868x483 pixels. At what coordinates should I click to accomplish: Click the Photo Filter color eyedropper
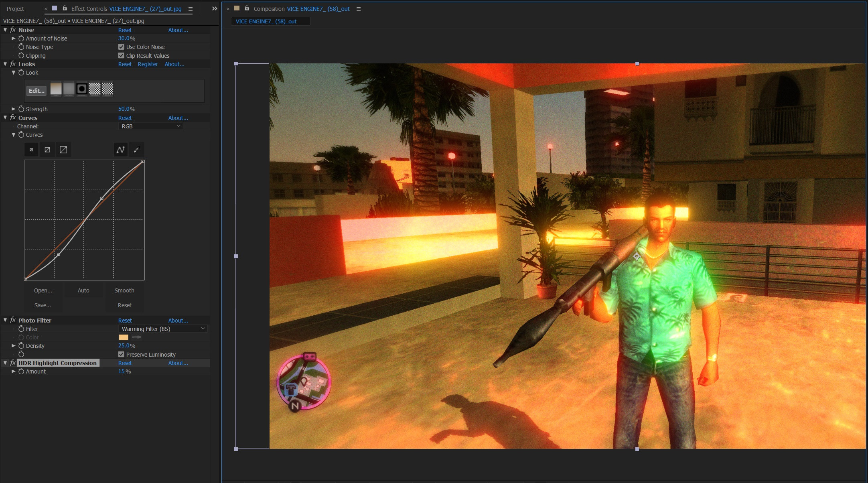pyautogui.click(x=136, y=337)
